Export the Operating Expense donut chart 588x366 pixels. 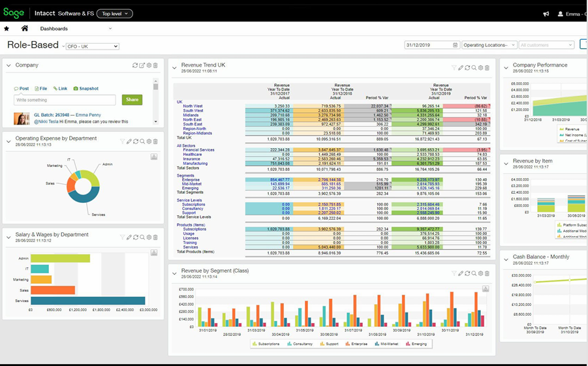click(x=154, y=157)
